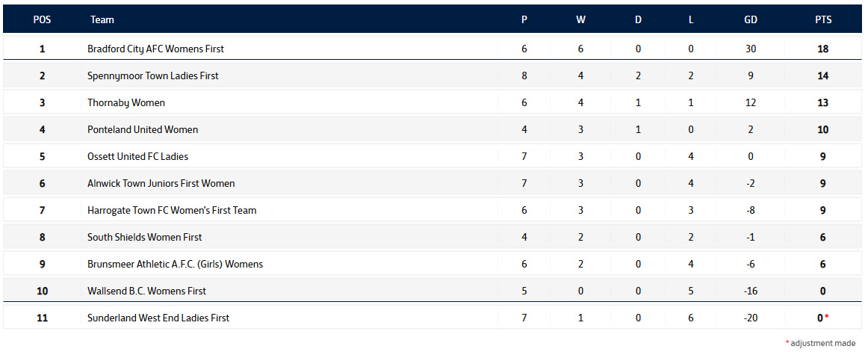Open Alnwick Town Juniors First Women
The image size is (868, 352).
tap(161, 183)
